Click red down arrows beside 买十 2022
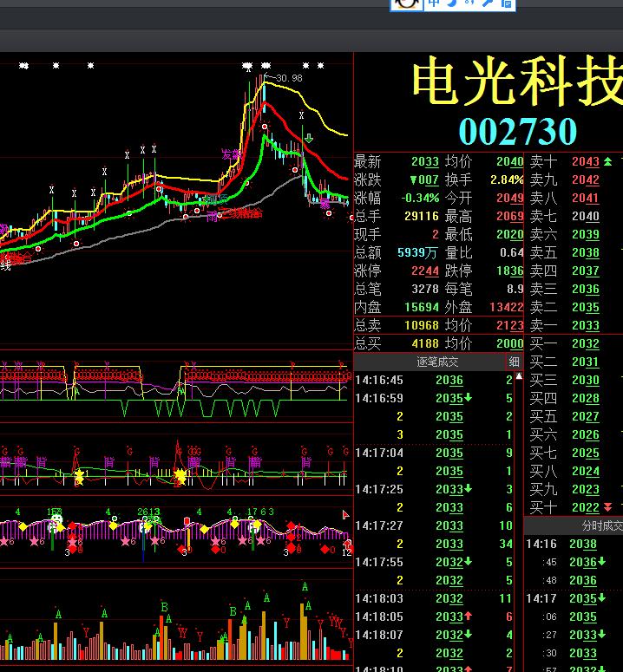 [x=608, y=507]
